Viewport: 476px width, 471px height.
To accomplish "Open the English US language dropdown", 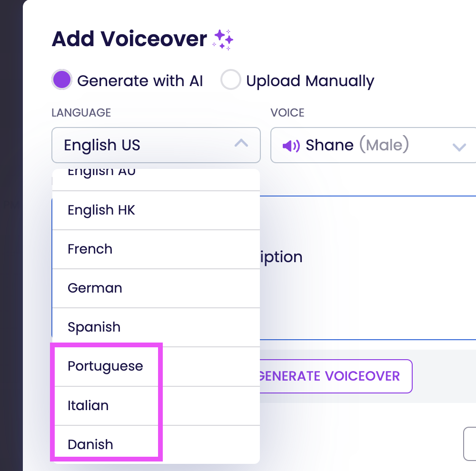I will pos(156,145).
